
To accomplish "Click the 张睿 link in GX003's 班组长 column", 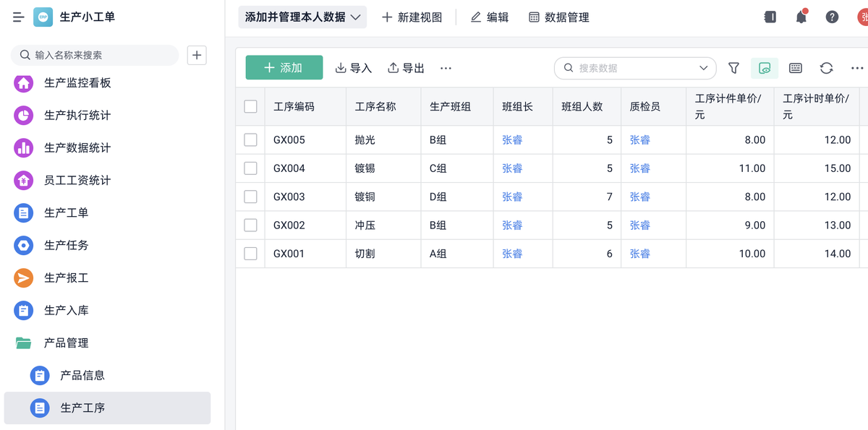I will (x=512, y=197).
